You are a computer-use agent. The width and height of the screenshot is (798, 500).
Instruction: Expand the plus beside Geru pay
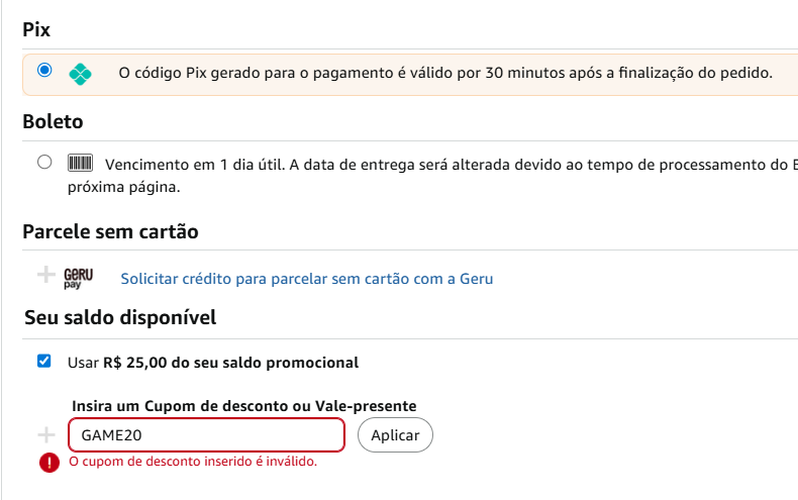click(x=45, y=274)
